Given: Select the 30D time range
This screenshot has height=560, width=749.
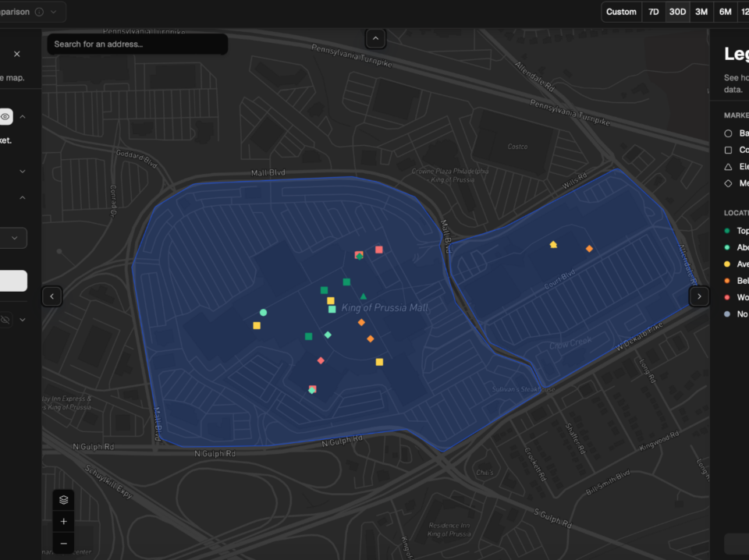Looking at the screenshot, I should coord(677,12).
